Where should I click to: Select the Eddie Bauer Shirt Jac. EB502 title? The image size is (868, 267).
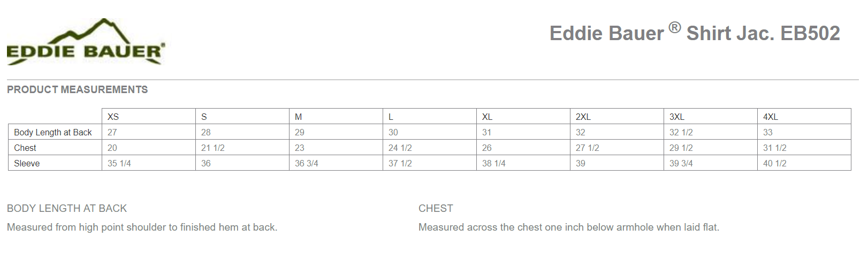[695, 33]
